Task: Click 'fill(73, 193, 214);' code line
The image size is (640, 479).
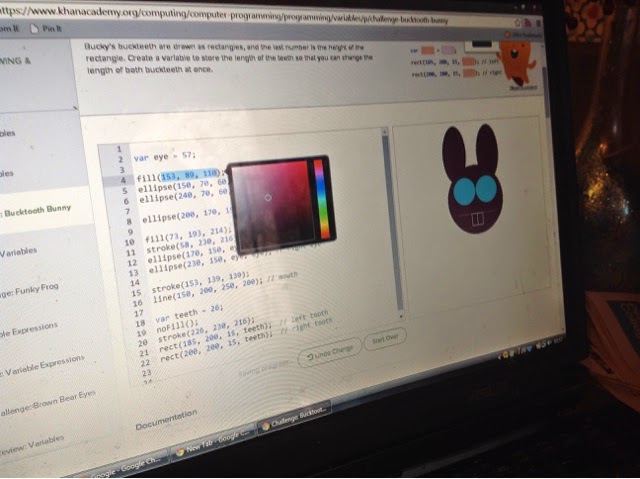Action: coord(189,235)
